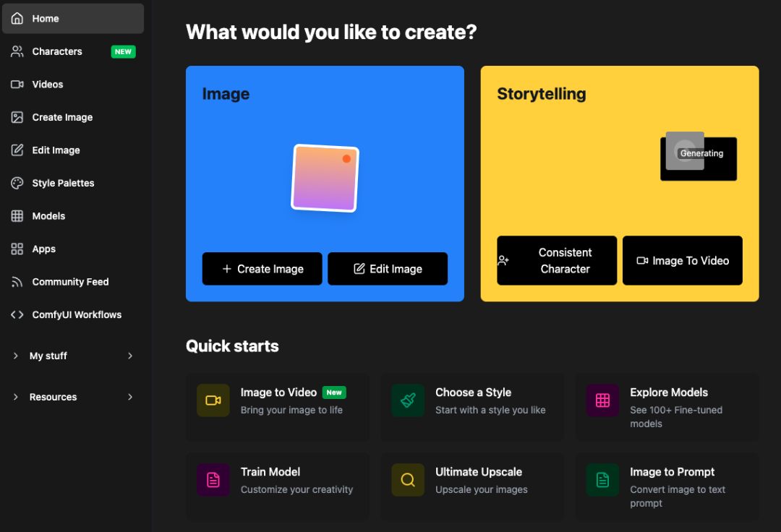
Task: Click the ComfyUI Workflows code icon
Action: pyautogui.click(x=17, y=314)
